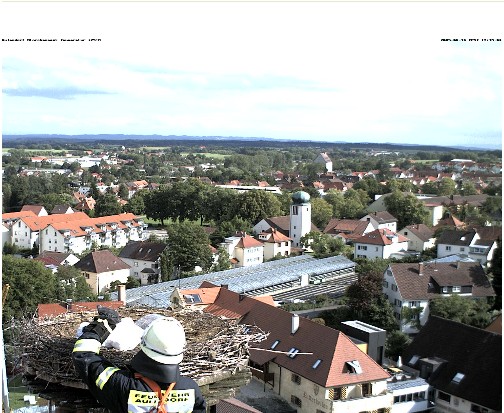504x413 pixels.
Task: Click the antenna on the brown tiled roof
Action: (x=282, y=351)
